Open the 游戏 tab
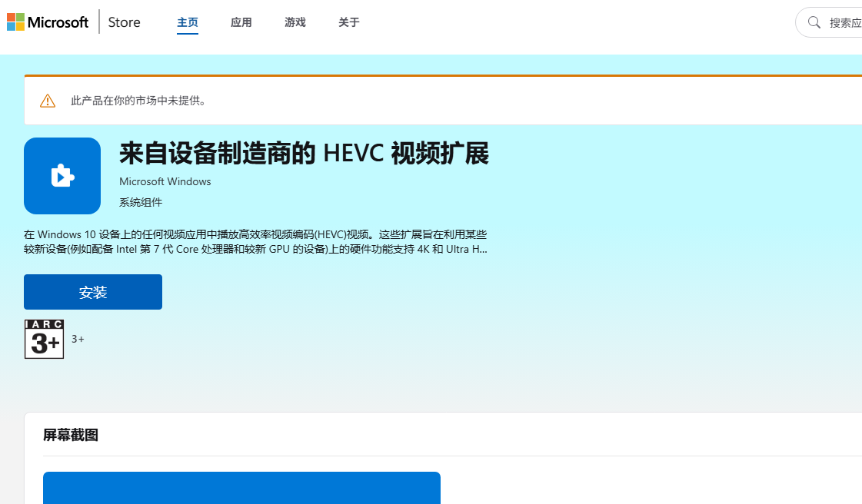 [295, 22]
